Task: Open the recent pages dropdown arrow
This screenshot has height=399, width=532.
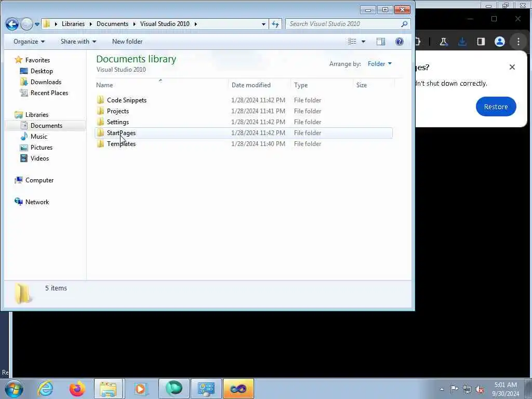Action: point(37,24)
